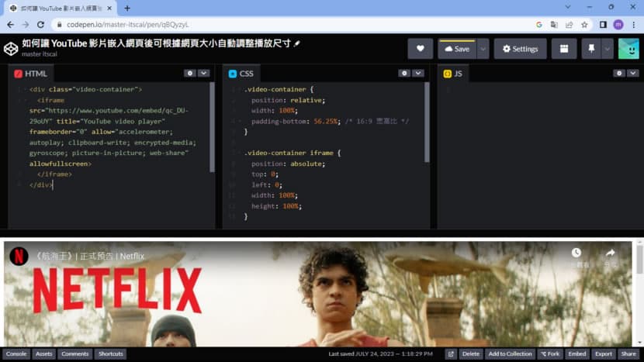Screen dimensions: 644x362
Task: Export the pen
Action: point(604,353)
